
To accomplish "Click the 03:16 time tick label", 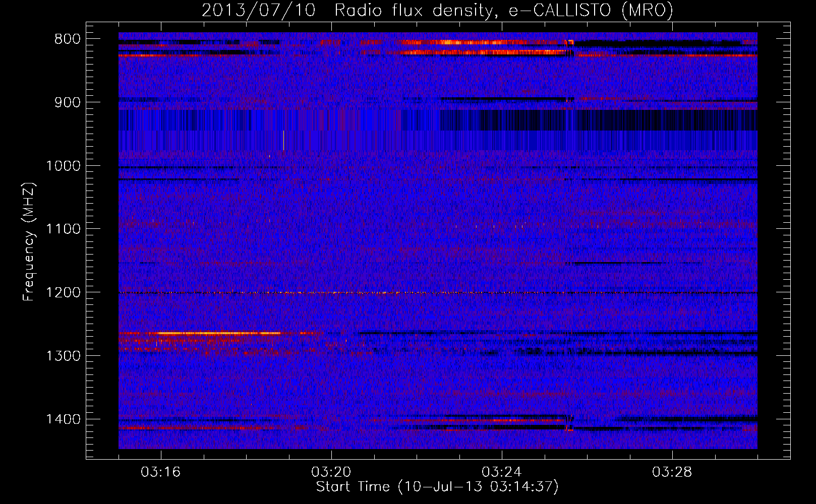I will [x=161, y=472].
